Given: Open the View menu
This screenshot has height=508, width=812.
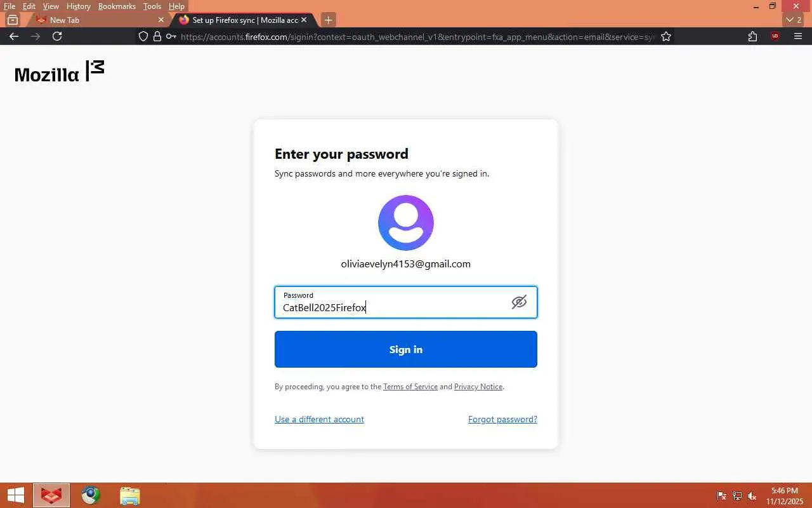Looking at the screenshot, I should coord(51,6).
